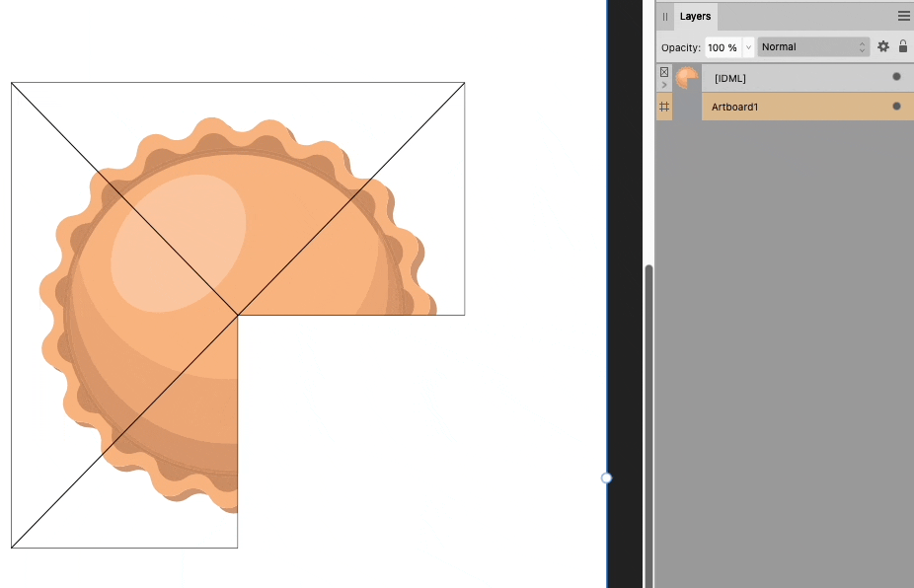Click the [IDML] layer thumbnail
This screenshot has height=588, width=914.
[x=687, y=78]
